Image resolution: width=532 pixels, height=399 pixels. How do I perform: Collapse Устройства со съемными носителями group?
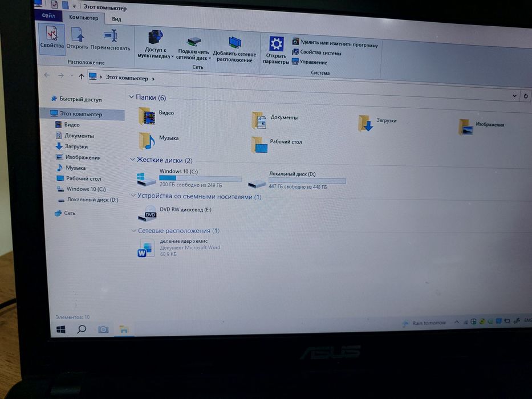coord(133,196)
